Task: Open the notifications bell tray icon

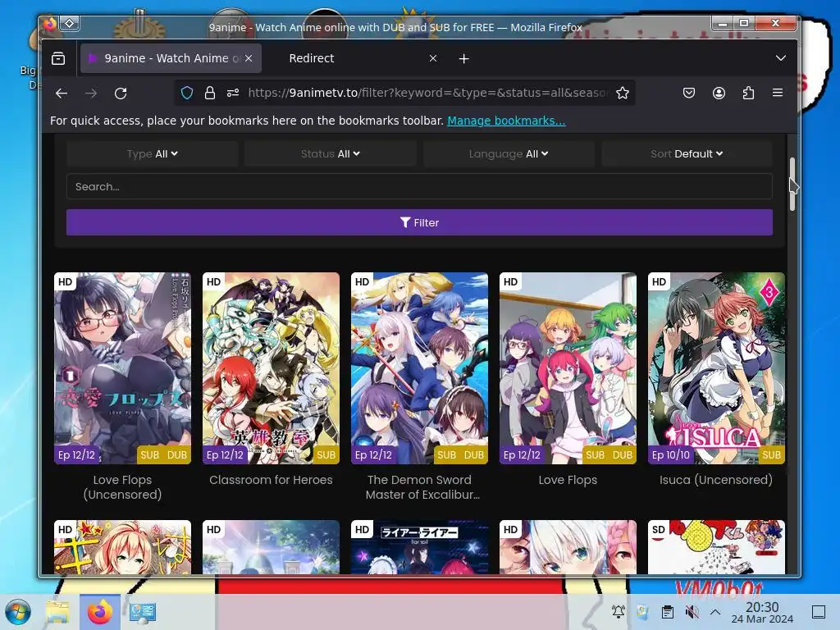Action: [619, 612]
